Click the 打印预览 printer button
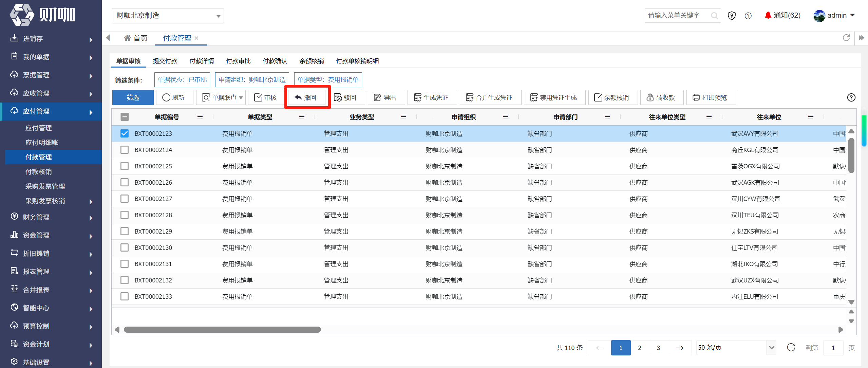The height and width of the screenshot is (368, 868). [x=711, y=98]
